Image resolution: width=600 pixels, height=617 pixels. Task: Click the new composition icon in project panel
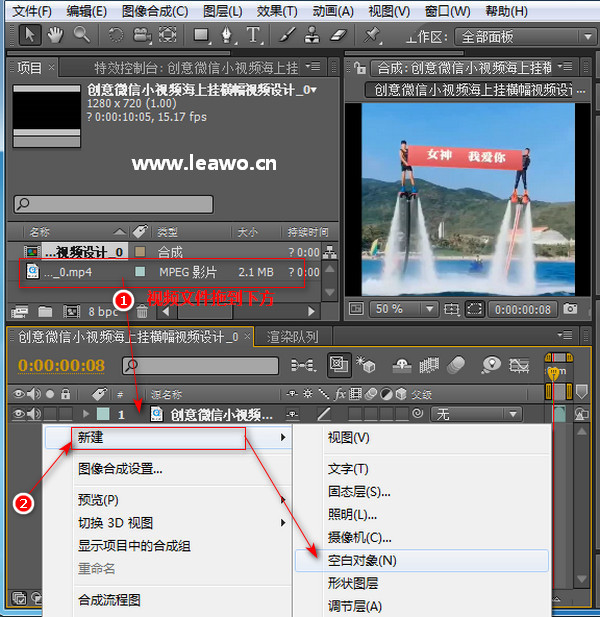point(72,312)
